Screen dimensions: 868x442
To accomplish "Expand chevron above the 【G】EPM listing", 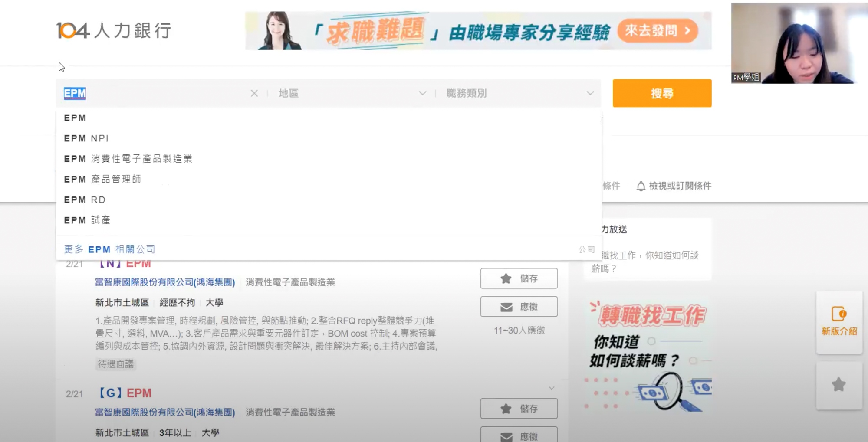I will coord(551,388).
